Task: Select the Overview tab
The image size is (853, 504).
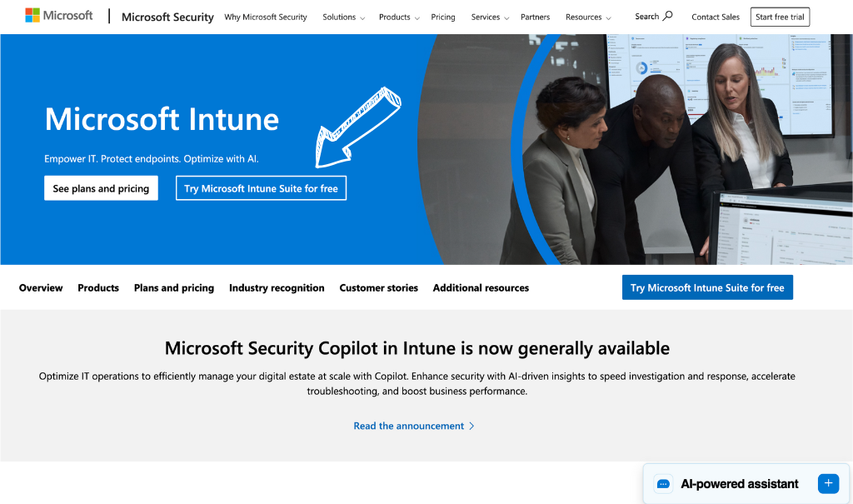Action: 40,287
